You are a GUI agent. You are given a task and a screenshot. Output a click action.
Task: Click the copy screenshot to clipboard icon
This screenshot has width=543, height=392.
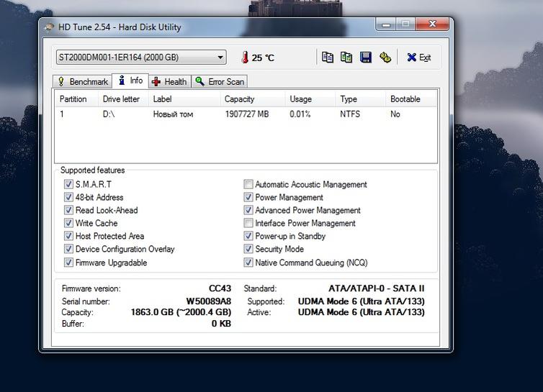pyautogui.click(x=346, y=57)
